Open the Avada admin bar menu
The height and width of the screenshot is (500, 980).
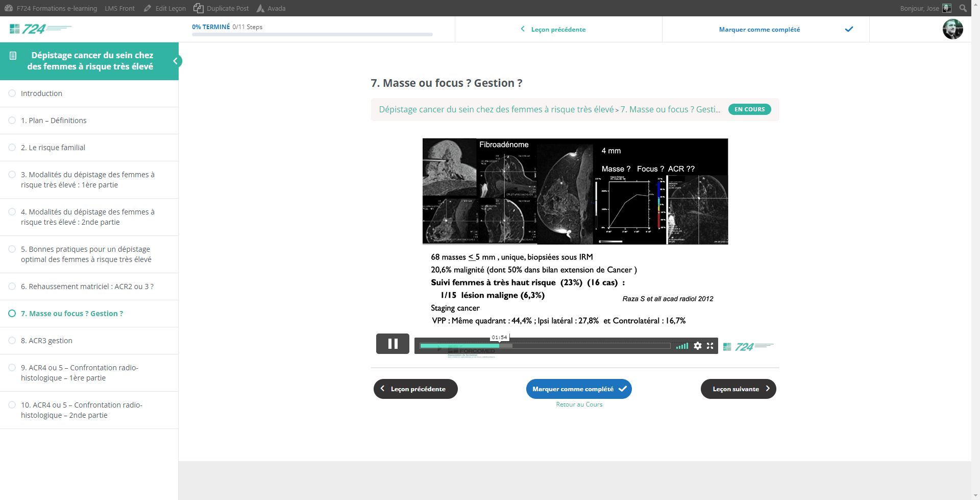[276, 8]
